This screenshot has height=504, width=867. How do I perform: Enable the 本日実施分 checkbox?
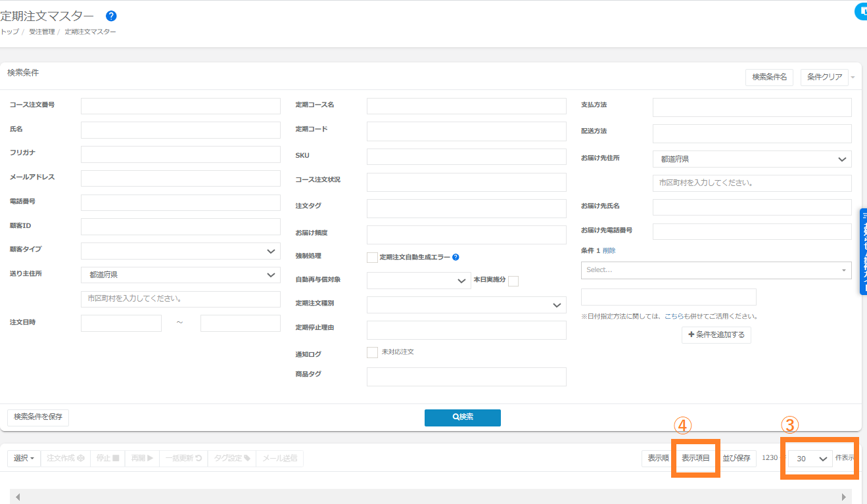pos(513,281)
